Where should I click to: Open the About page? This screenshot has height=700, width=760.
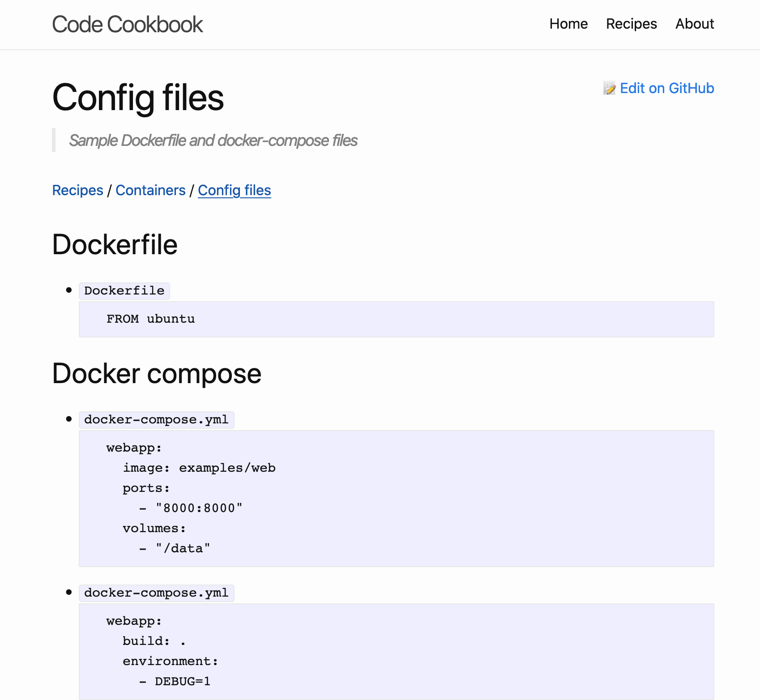click(695, 24)
